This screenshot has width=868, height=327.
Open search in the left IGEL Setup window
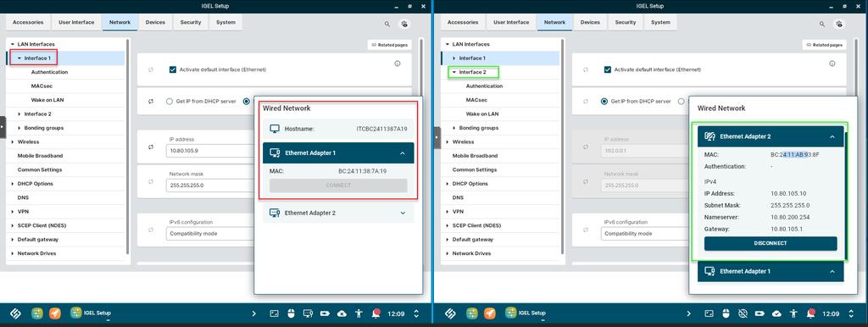(x=387, y=25)
